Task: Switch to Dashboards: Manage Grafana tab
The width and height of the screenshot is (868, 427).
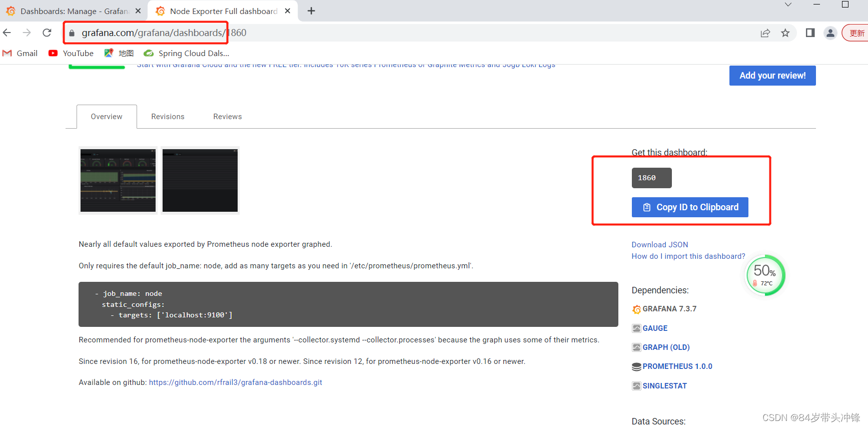Action: point(74,11)
